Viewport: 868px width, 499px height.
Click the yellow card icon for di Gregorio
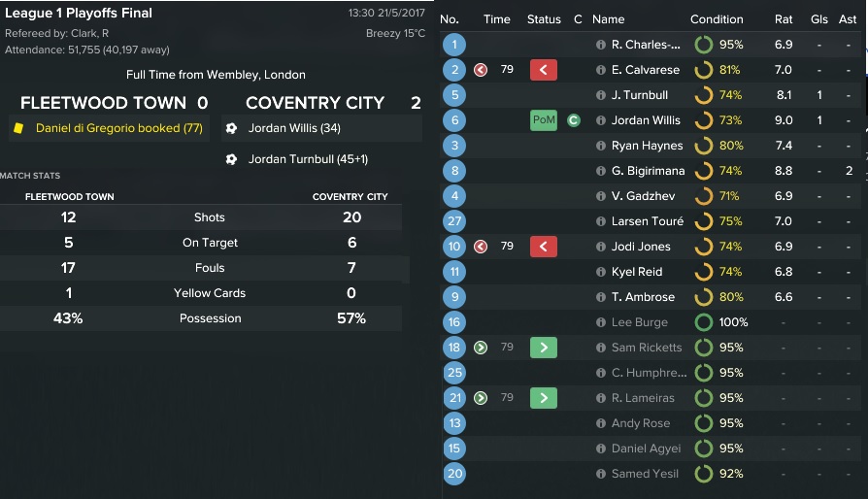click(17, 128)
